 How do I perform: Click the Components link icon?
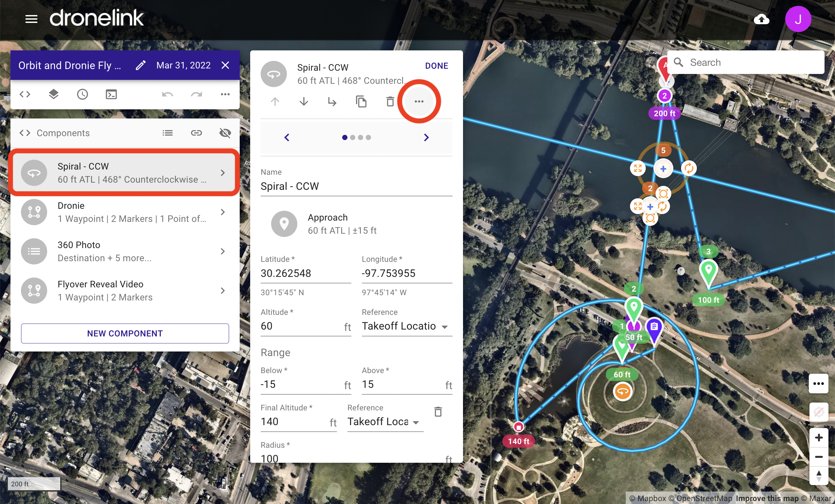point(196,133)
